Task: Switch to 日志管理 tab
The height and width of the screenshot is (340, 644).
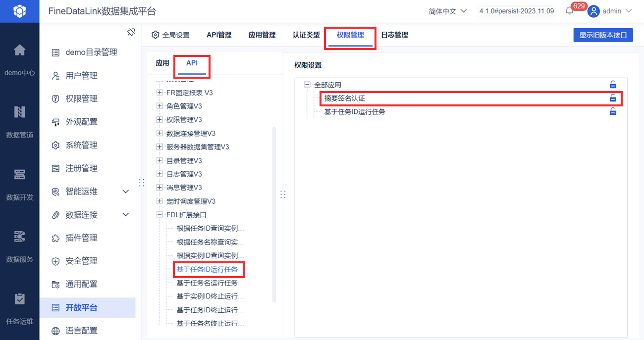Action: pyautogui.click(x=394, y=35)
